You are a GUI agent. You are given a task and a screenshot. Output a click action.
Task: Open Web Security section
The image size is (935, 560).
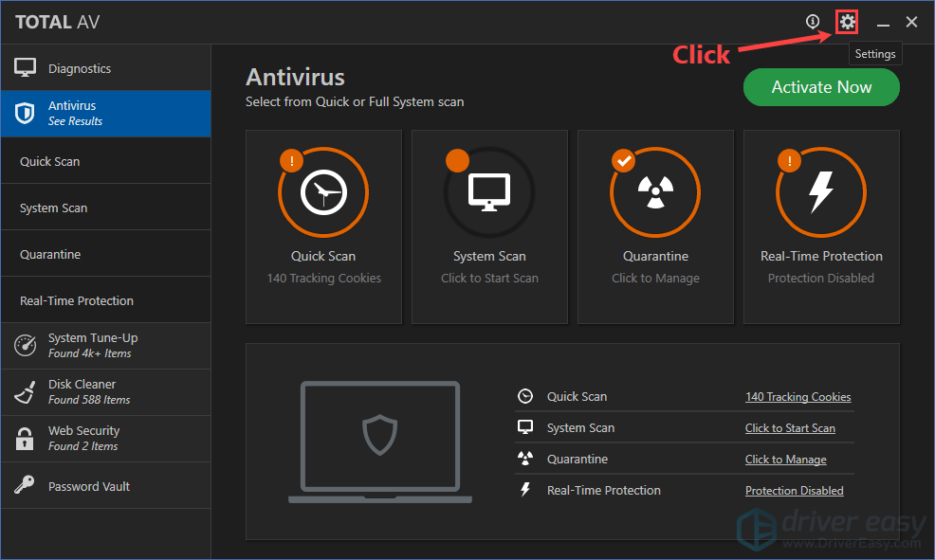point(84,439)
